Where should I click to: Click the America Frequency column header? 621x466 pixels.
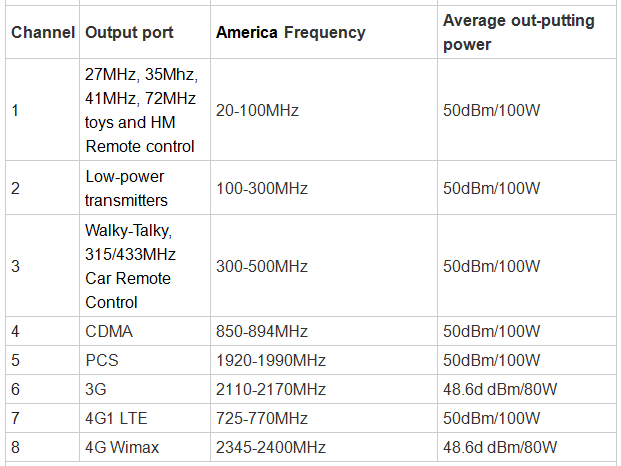coord(290,33)
